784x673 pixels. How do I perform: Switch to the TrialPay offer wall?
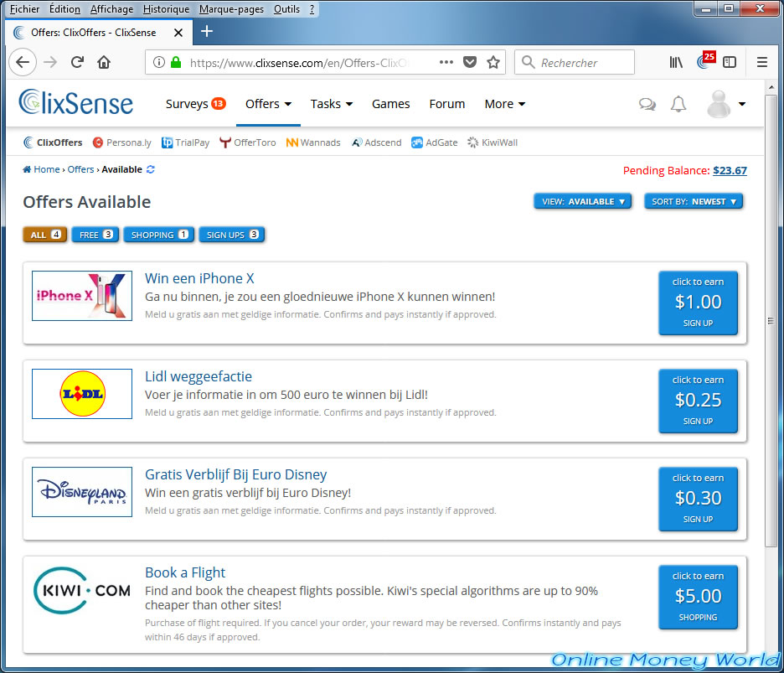coord(185,142)
